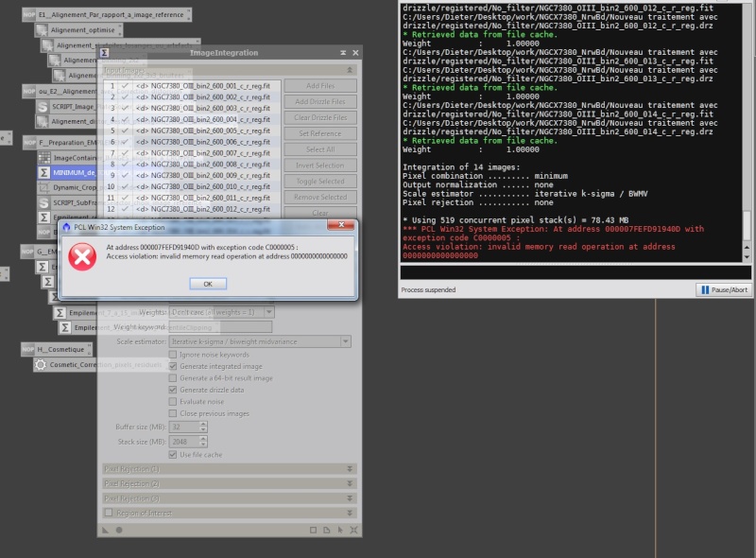Click Clear Drizzle Files button
The height and width of the screenshot is (558, 756).
pos(320,118)
